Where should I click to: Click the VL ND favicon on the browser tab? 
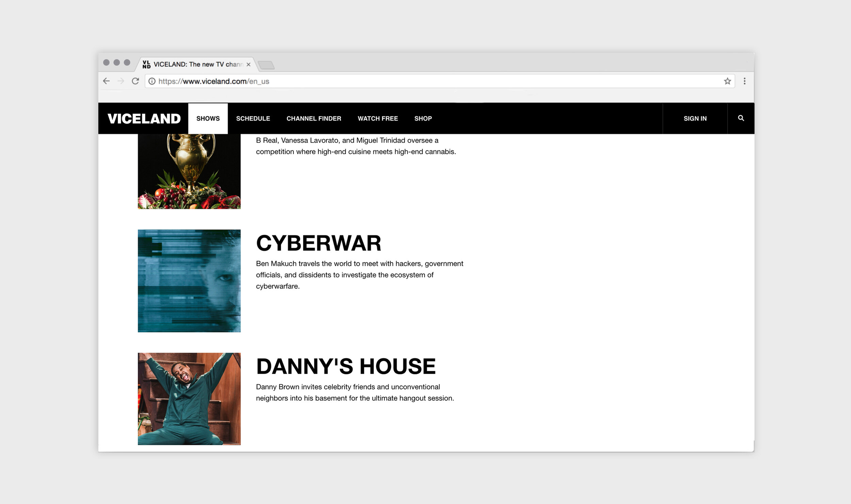pyautogui.click(x=146, y=64)
